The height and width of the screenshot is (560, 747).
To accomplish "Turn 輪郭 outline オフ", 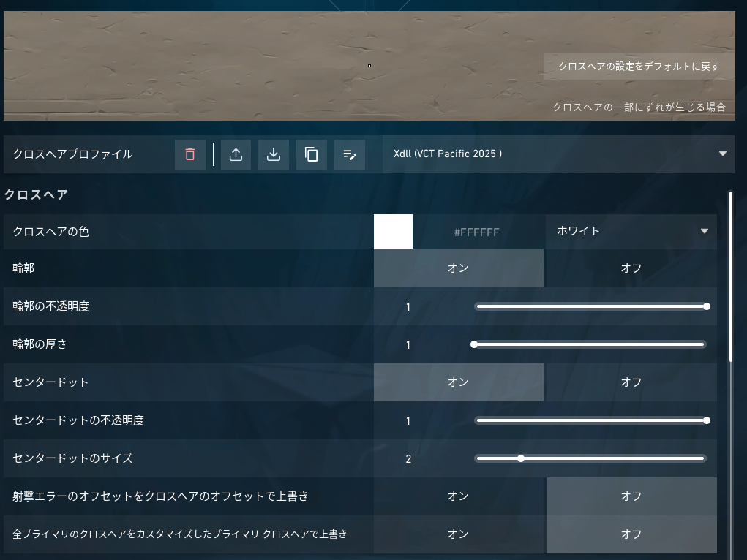I will click(631, 268).
